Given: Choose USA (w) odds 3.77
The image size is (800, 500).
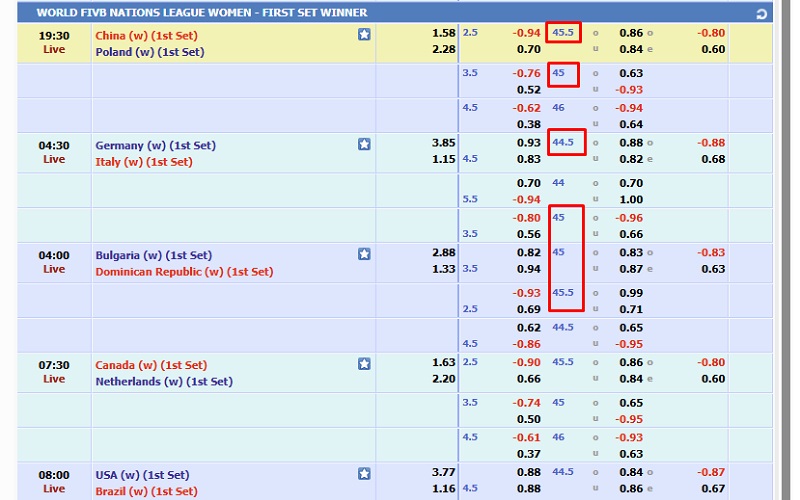Looking at the screenshot, I should pyautogui.click(x=444, y=473).
